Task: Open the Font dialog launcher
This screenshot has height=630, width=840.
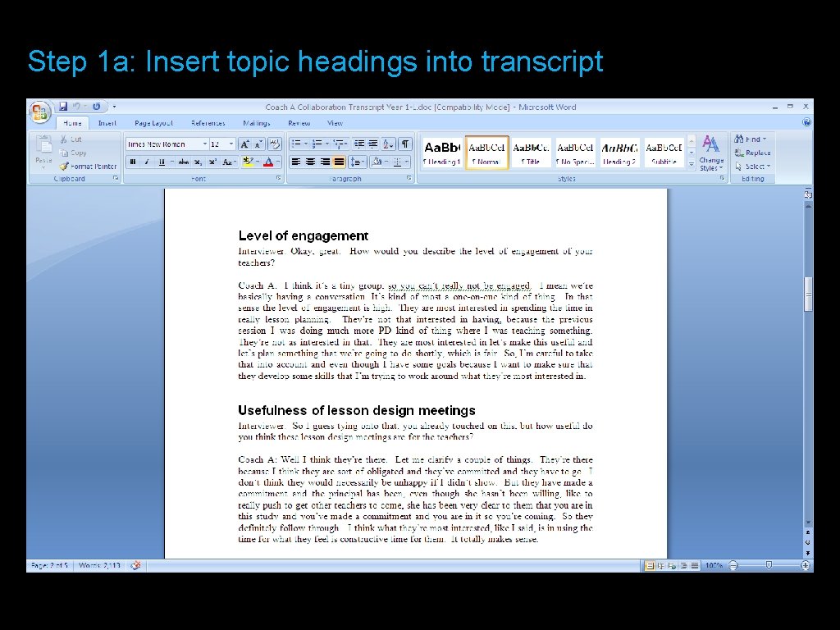Action: (279, 178)
